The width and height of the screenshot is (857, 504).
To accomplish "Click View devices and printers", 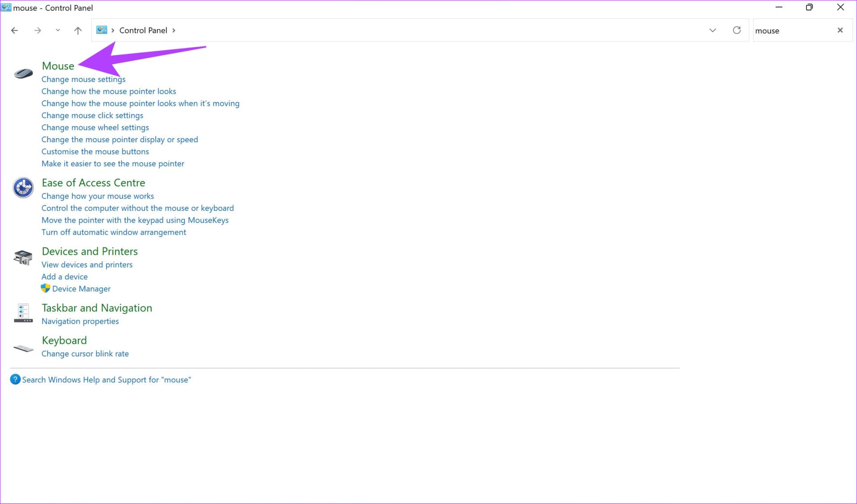I will 87,265.
